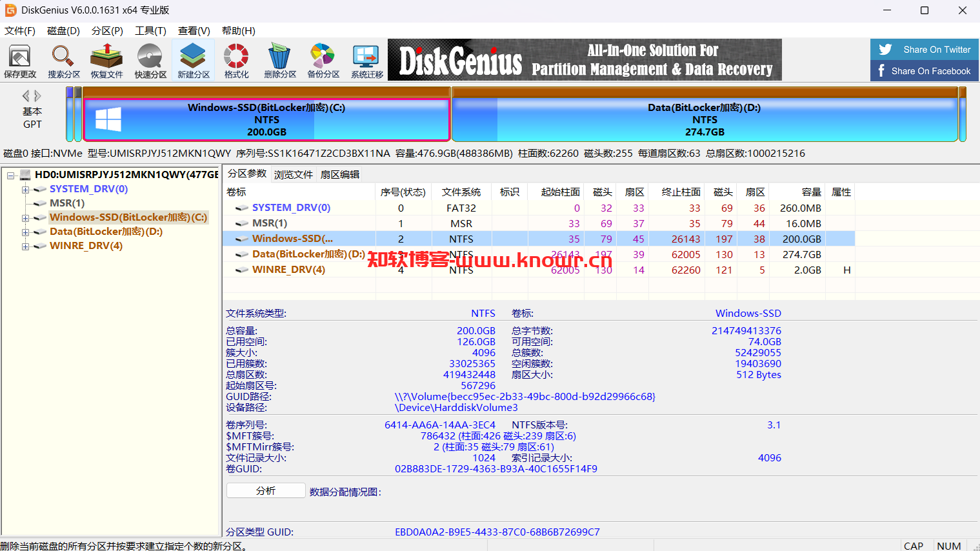The width and height of the screenshot is (980, 551).
Task: Expand the Data (D:) tree node
Action: tap(25, 232)
